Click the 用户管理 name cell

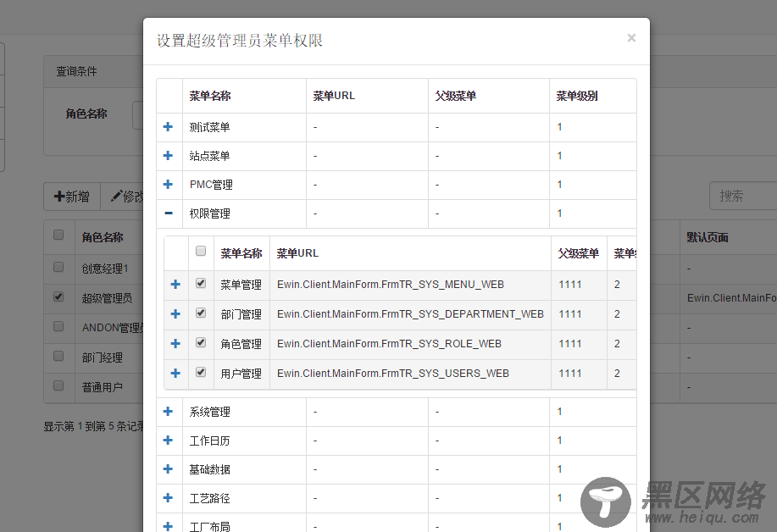tap(241, 374)
